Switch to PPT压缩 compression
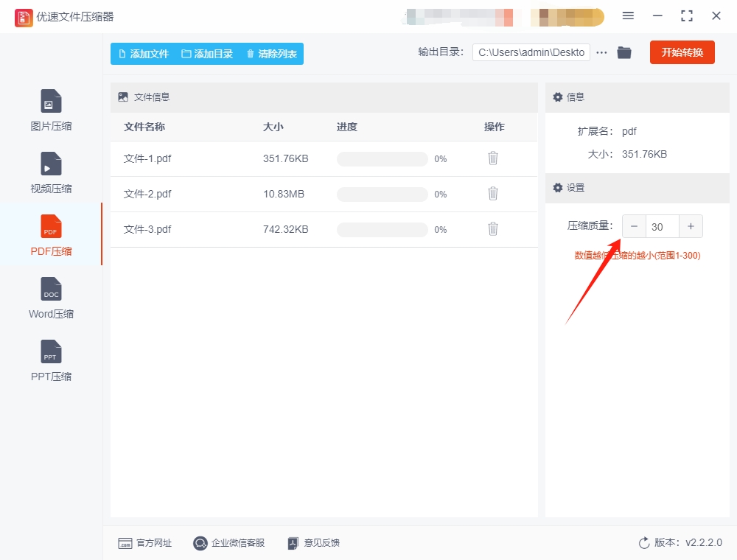This screenshot has height=560, width=737. click(x=51, y=361)
